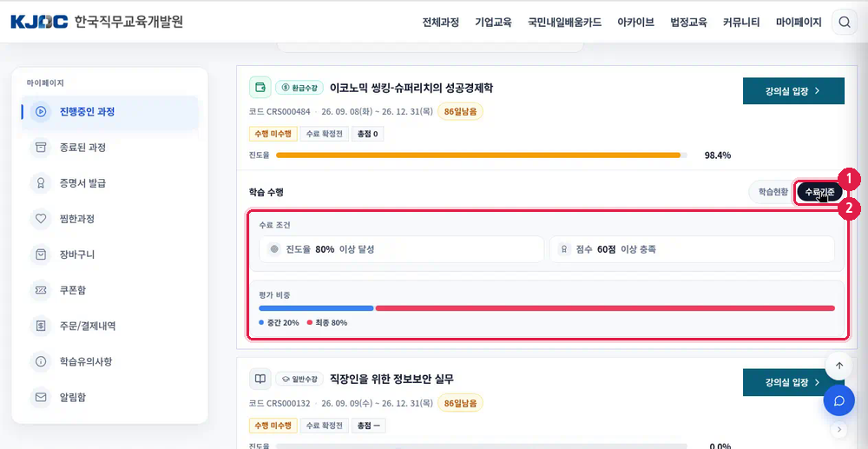Image resolution: width=868 pixels, height=449 pixels.
Task: Switch to the 학습현황 toggle tab
Action: tap(773, 192)
